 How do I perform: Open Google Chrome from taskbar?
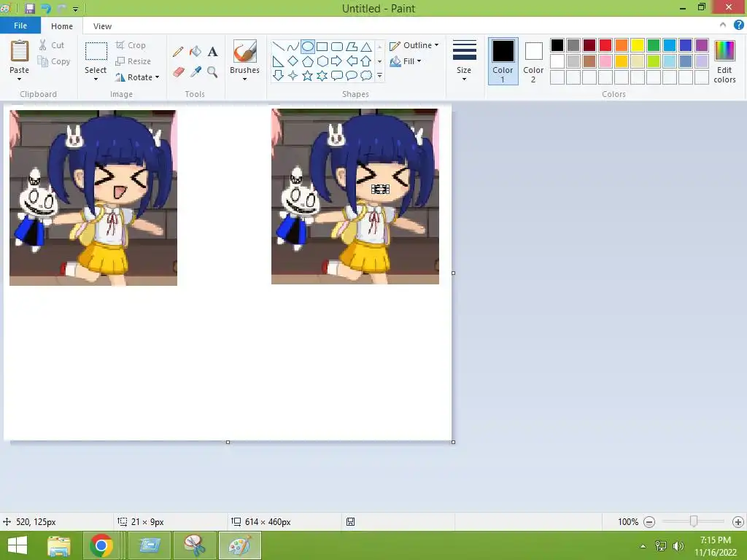click(101, 545)
